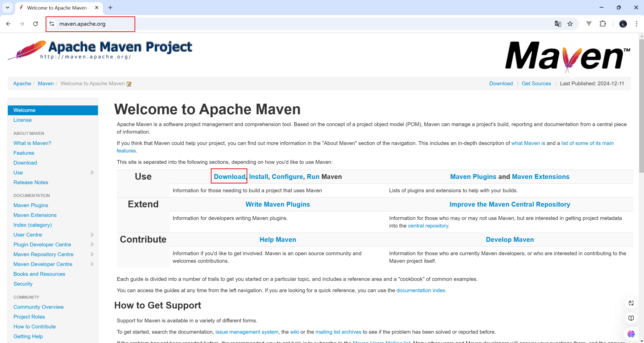Open the browser profile avatar
Image resolution: width=644 pixels, height=343 pixels.
pos(623,24)
